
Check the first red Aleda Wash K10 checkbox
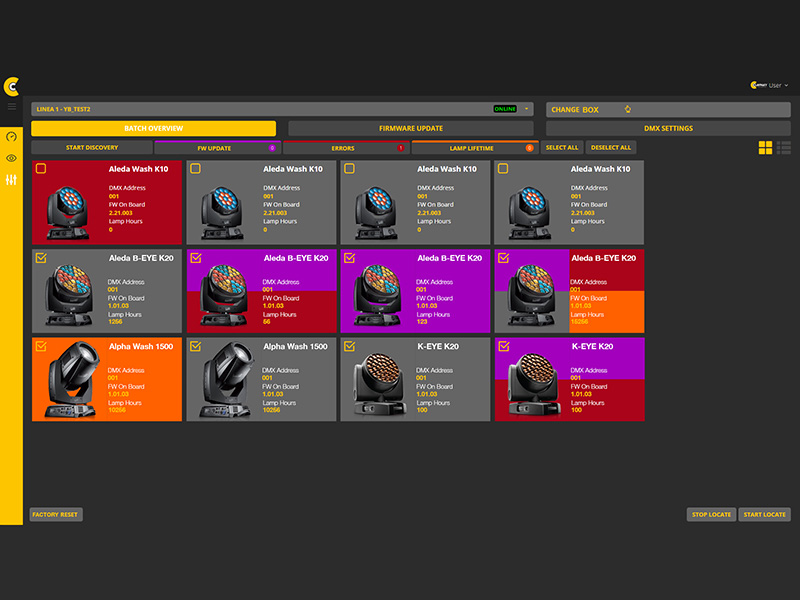pos(41,169)
